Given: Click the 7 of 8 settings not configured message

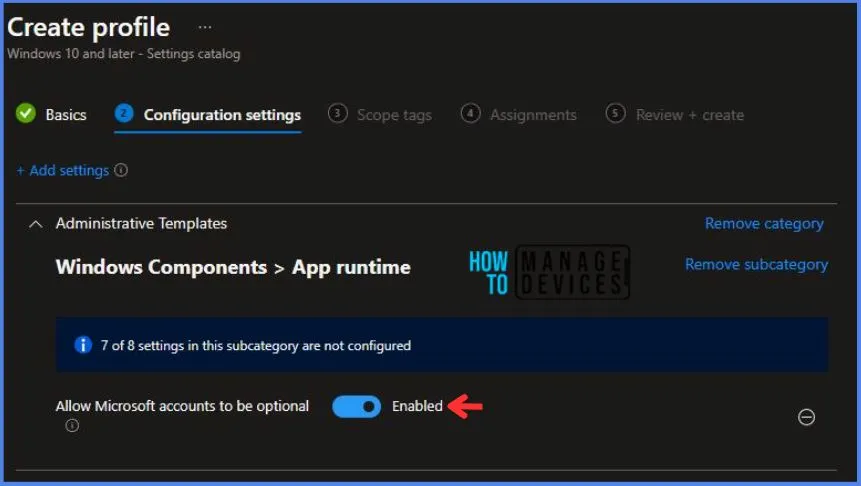Looking at the screenshot, I should (255, 345).
